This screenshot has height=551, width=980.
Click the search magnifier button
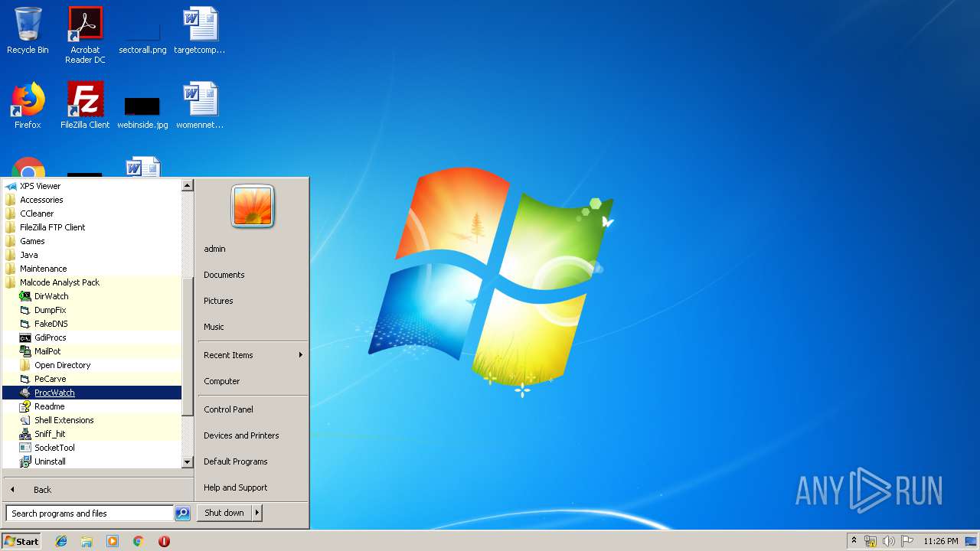pos(182,514)
